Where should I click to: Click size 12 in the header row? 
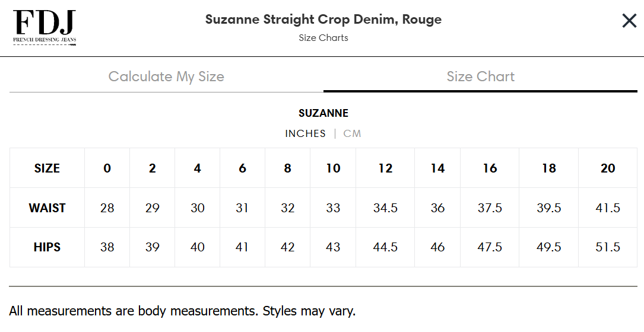[385, 168]
